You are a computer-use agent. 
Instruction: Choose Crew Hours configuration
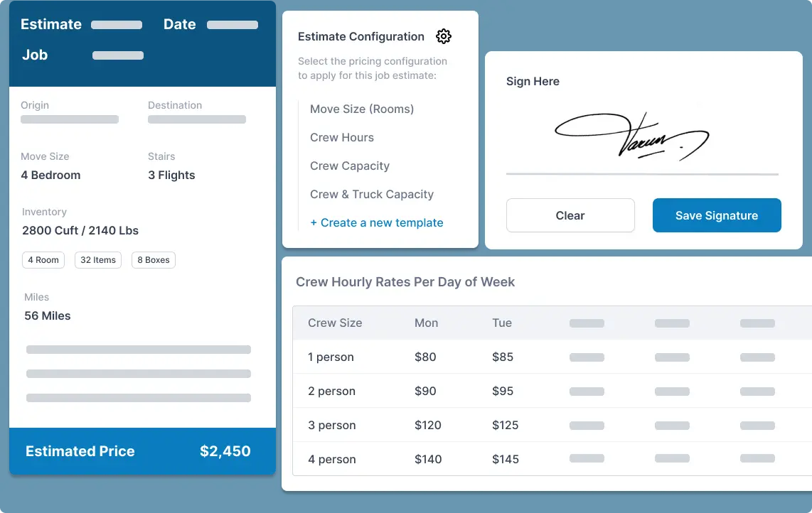click(342, 137)
